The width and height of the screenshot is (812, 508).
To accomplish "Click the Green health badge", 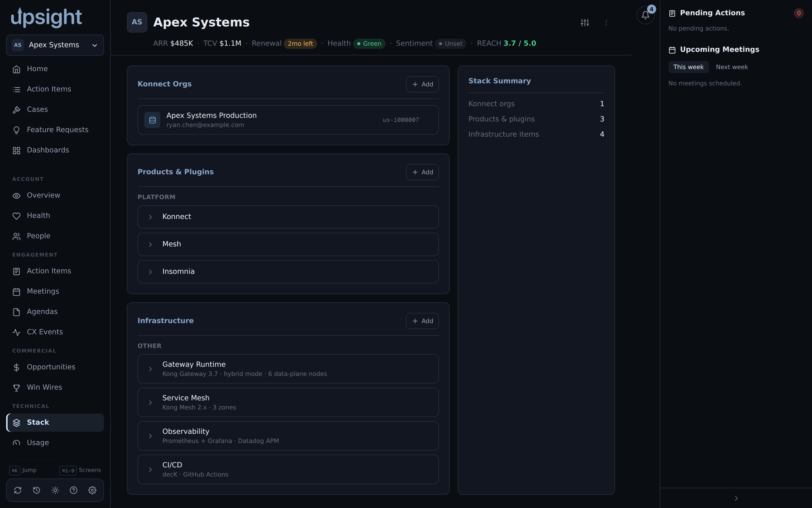I will [x=369, y=44].
